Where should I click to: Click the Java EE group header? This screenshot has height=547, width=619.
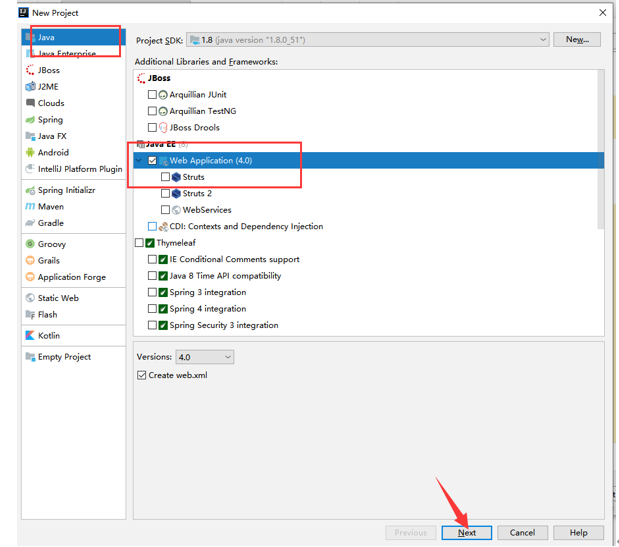161,144
